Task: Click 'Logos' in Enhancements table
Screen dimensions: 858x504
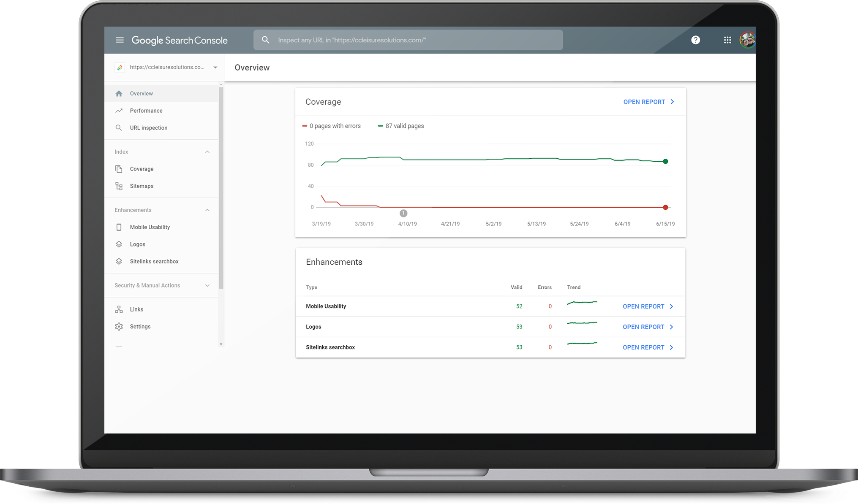Action: tap(313, 327)
